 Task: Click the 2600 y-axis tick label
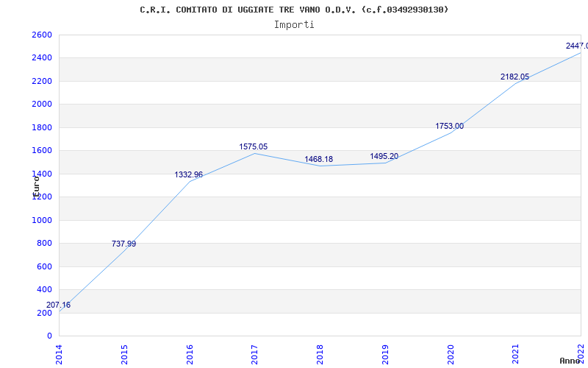point(43,35)
